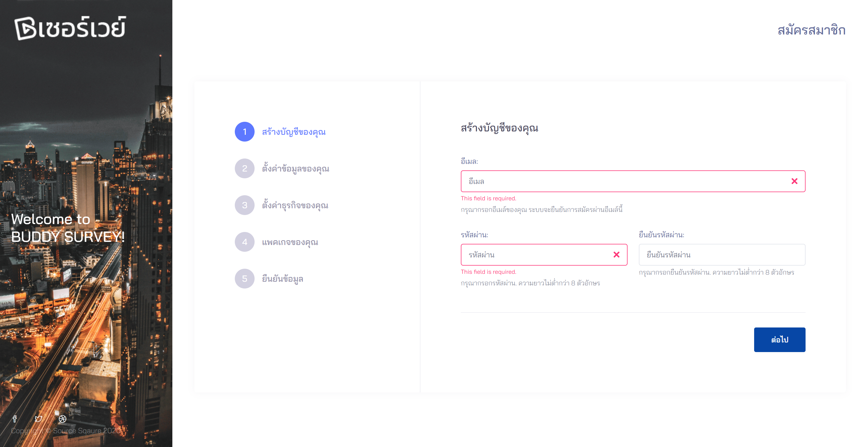Click into the รหัสผ่าน password field
Screen dimensions: 868x447
(536, 255)
